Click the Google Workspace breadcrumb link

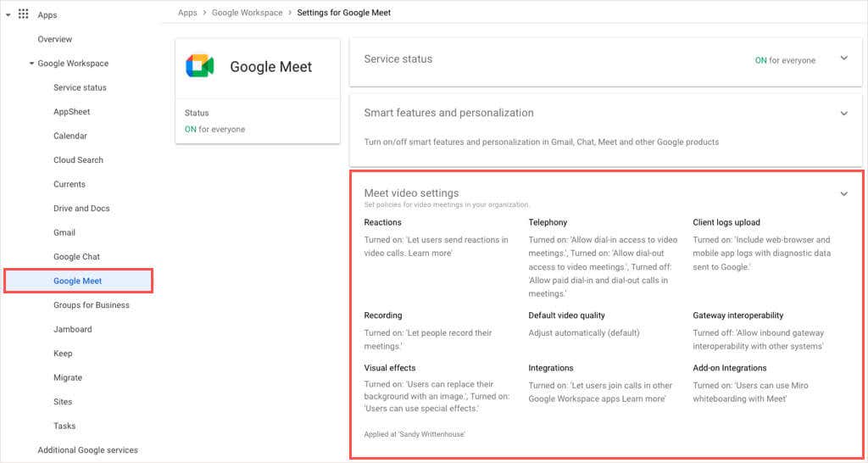[x=247, y=12]
